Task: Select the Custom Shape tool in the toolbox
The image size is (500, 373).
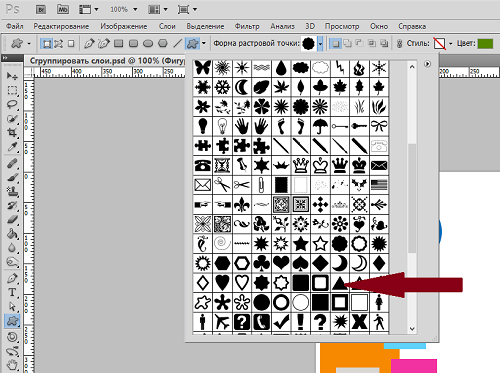Action: [x=12, y=321]
